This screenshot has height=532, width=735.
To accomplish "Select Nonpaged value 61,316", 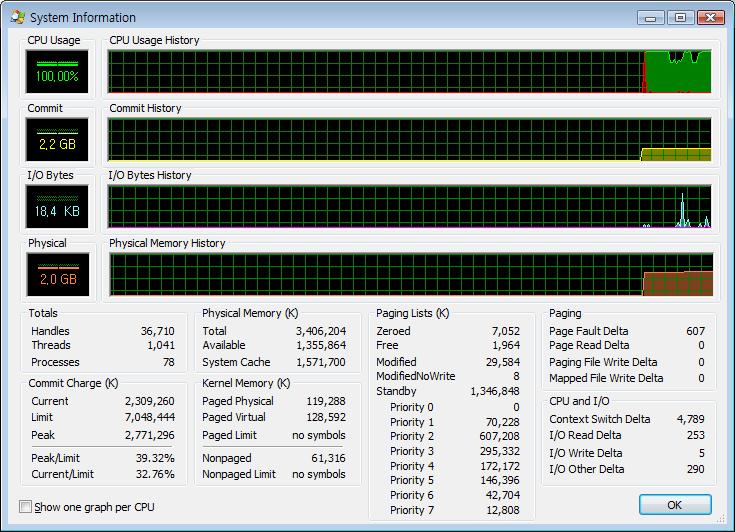I will [329, 458].
